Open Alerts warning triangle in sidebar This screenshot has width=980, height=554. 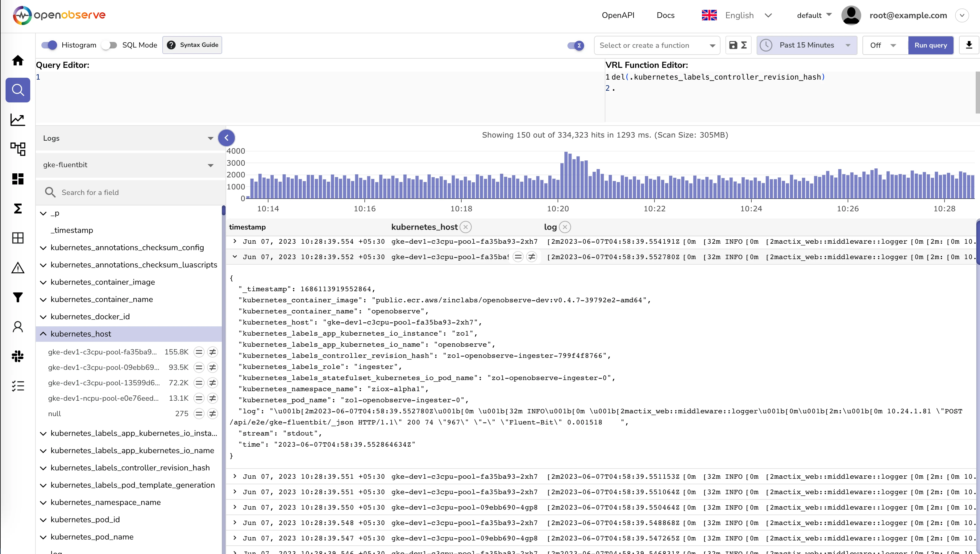tap(18, 267)
